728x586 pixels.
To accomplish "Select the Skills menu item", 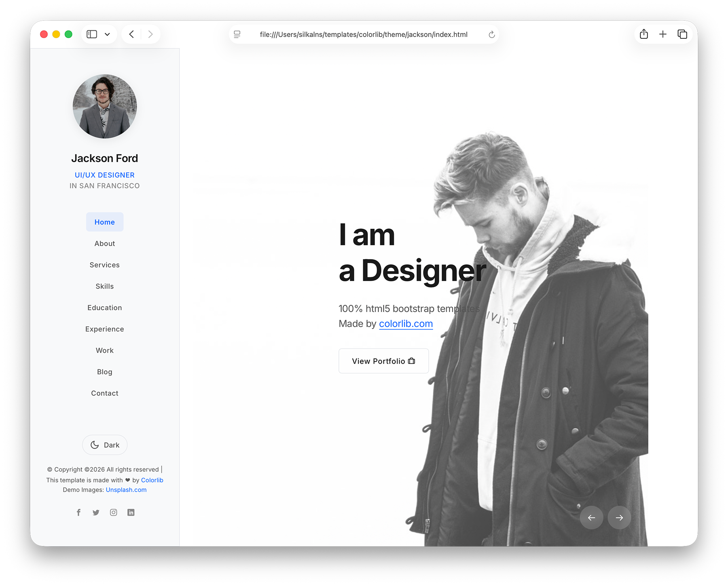I will pyautogui.click(x=104, y=286).
